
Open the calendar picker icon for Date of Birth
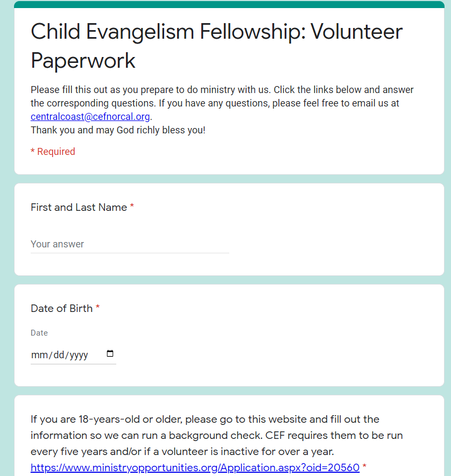tap(110, 354)
